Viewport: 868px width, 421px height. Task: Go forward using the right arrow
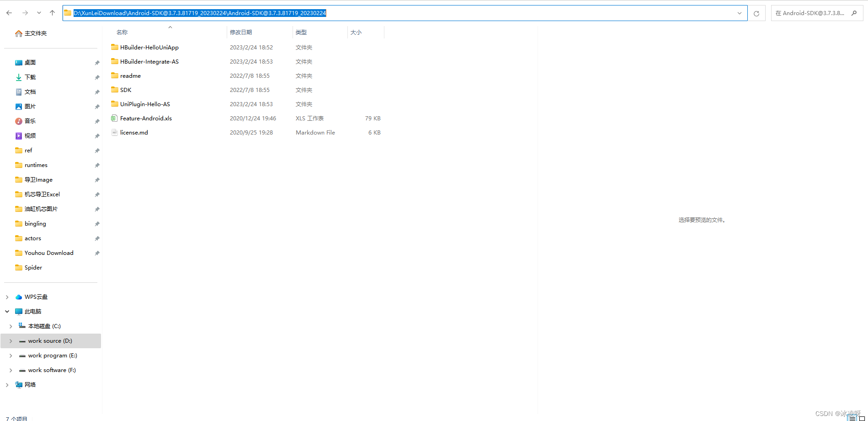coord(25,13)
